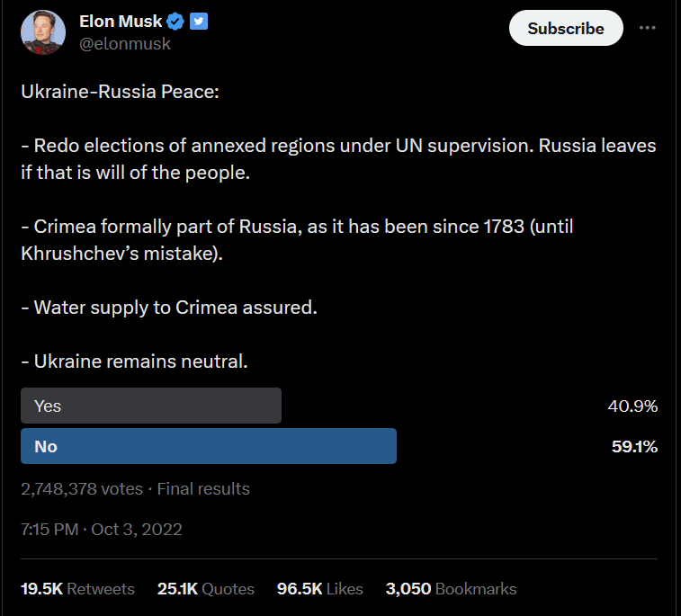681x616 pixels.
Task: Select the Yes poll result bar
Action: (151, 406)
